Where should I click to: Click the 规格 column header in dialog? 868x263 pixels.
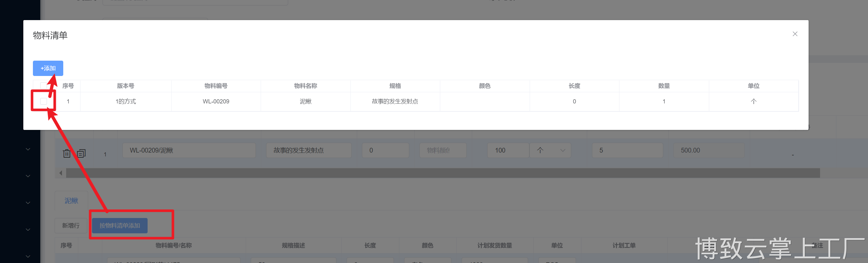tap(395, 86)
